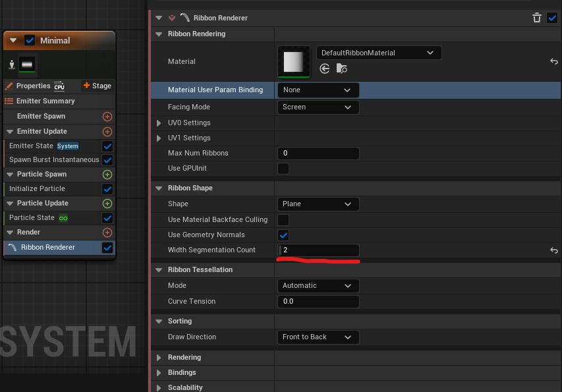Image resolution: width=562 pixels, height=392 pixels.
Task: Reset Width Segmentation Count to default
Action: [x=553, y=250]
